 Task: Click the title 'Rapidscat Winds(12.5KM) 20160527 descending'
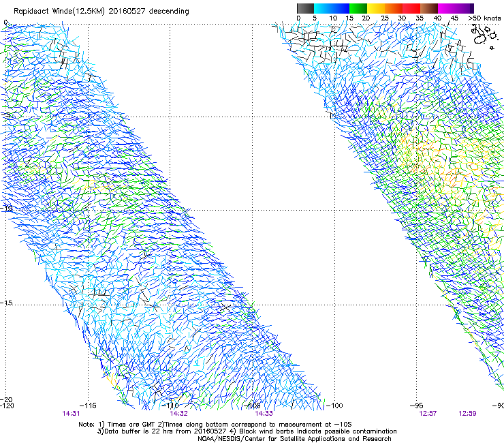pyautogui.click(x=101, y=12)
